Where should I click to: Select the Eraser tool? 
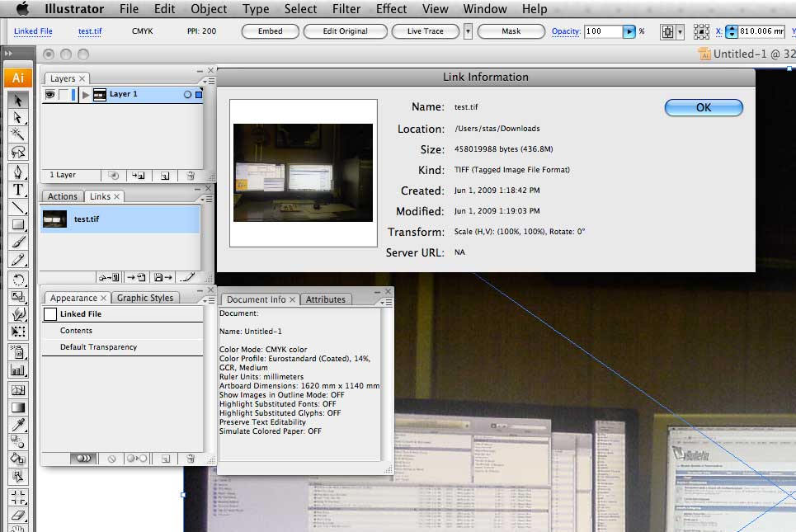pos(18,514)
